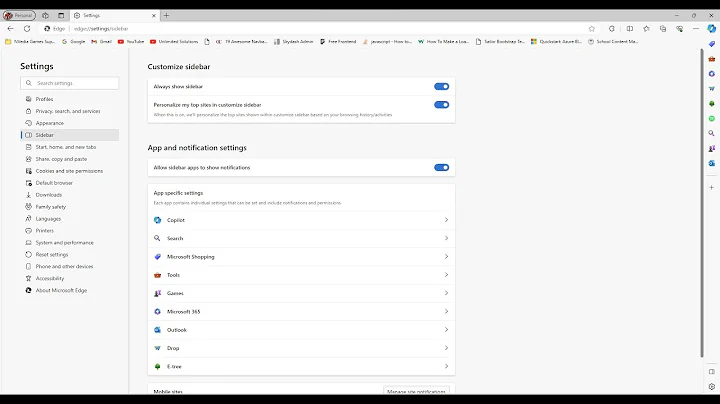This screenshot has width=720, height=404.
Task: Expand Drop app settings chevron
Action: (x=446, y=348)
